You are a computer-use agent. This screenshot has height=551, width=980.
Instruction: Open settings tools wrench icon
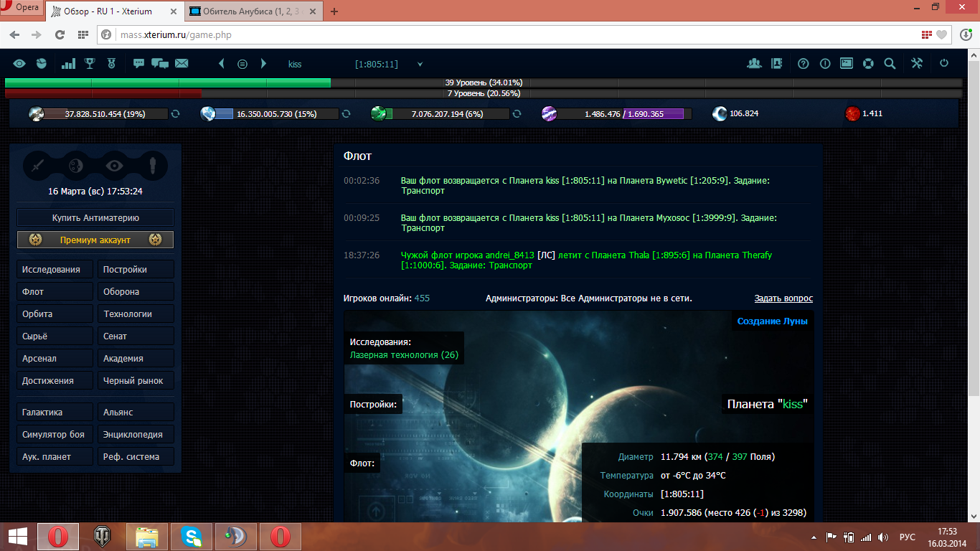(x=917, y=64)
